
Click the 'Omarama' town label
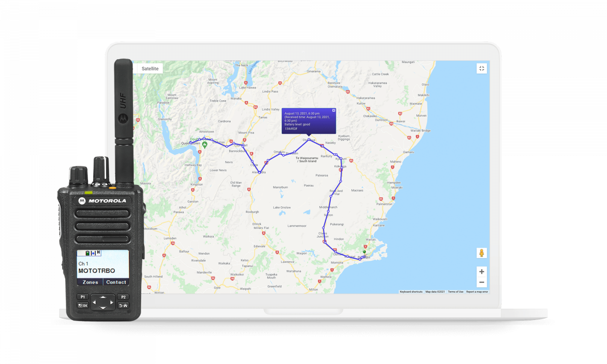(314, 71)
